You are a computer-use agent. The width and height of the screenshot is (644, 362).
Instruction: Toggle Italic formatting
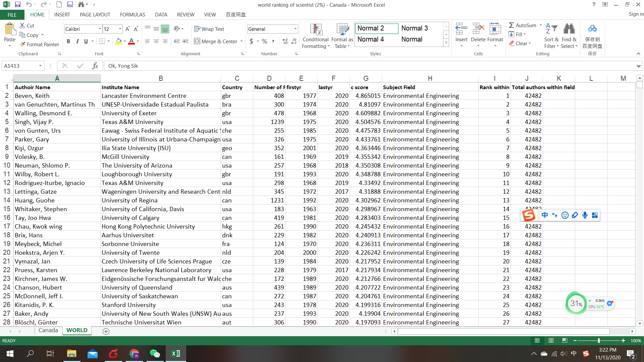click(77, 41)
